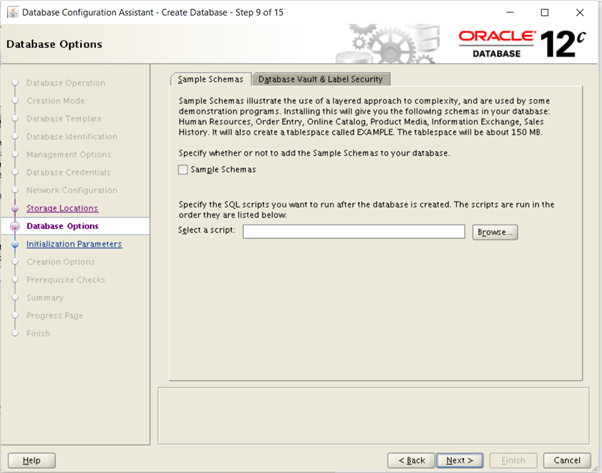Open Help for this wizard step

point(31,460)
